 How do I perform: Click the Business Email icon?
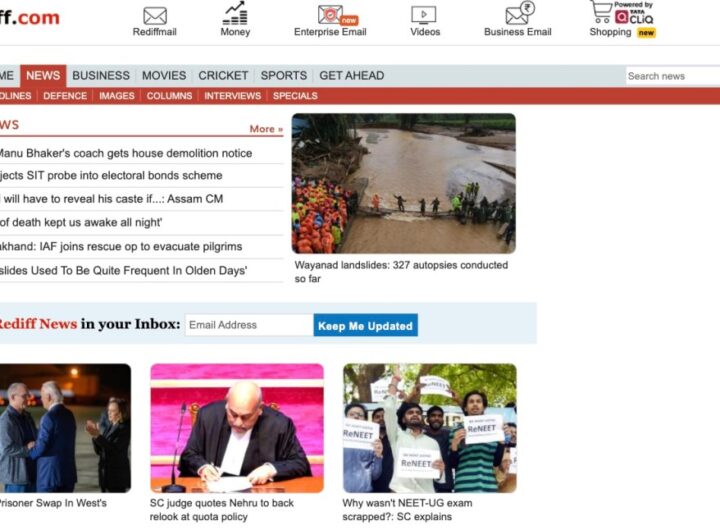(518, 15)
